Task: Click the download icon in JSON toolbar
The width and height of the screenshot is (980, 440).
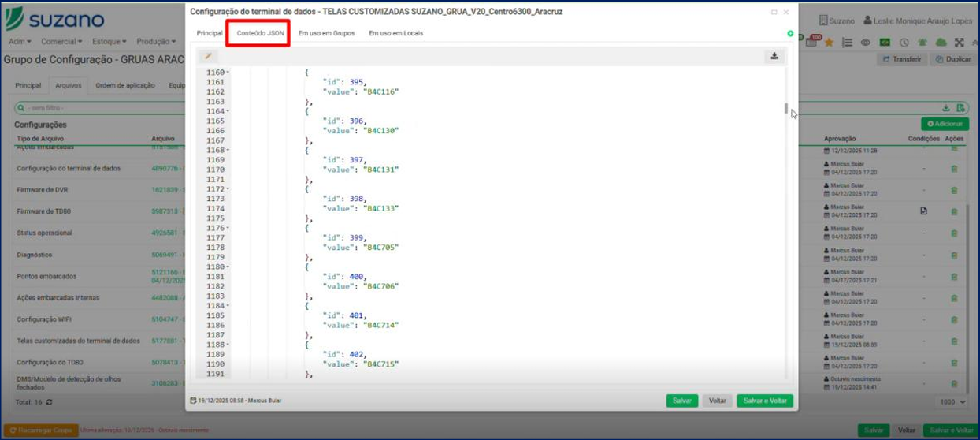Action: pyautogui.click(x=774, y=56)
